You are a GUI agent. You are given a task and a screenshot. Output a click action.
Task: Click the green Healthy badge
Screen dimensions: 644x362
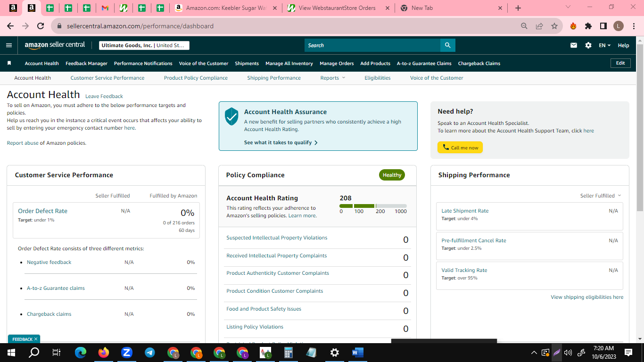(x=392, y=175)
